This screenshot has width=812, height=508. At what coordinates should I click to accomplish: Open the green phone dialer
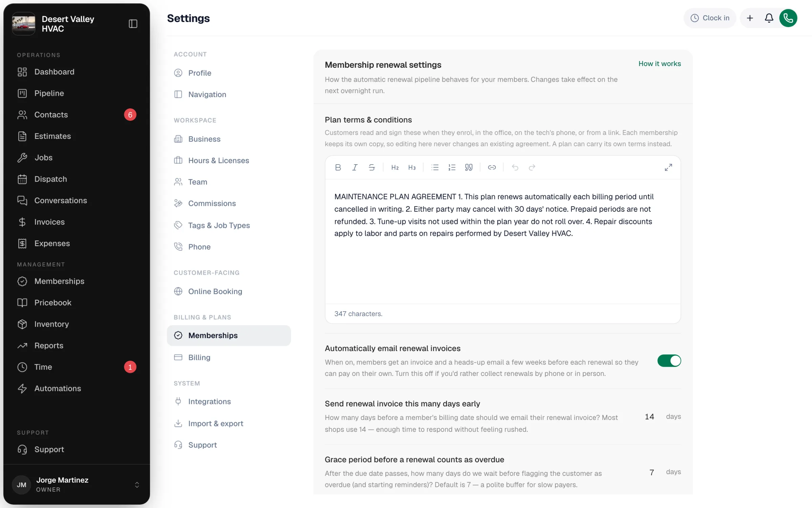tap(788, 18)
